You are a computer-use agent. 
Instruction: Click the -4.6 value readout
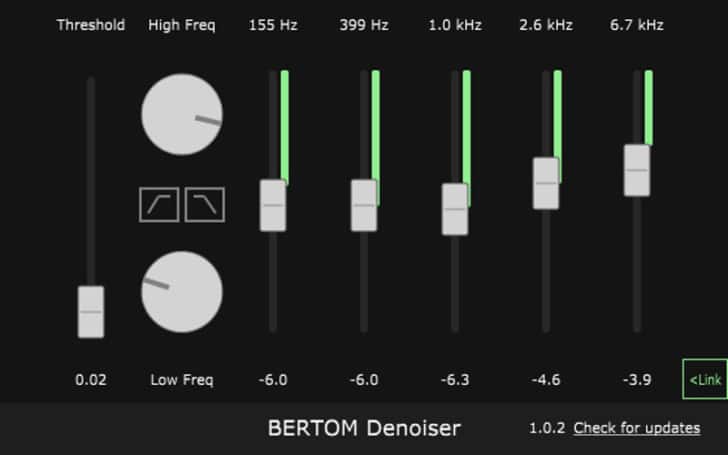click(x=546, y=380)
